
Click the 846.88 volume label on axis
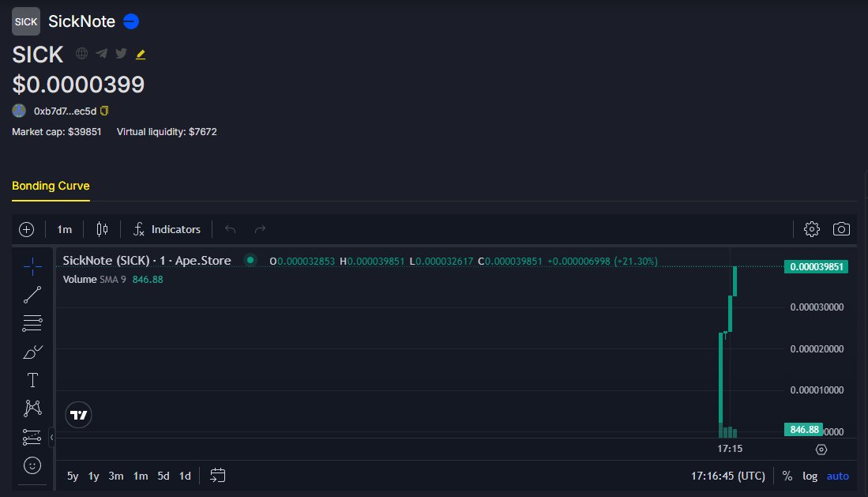click(x=804, y=429)
